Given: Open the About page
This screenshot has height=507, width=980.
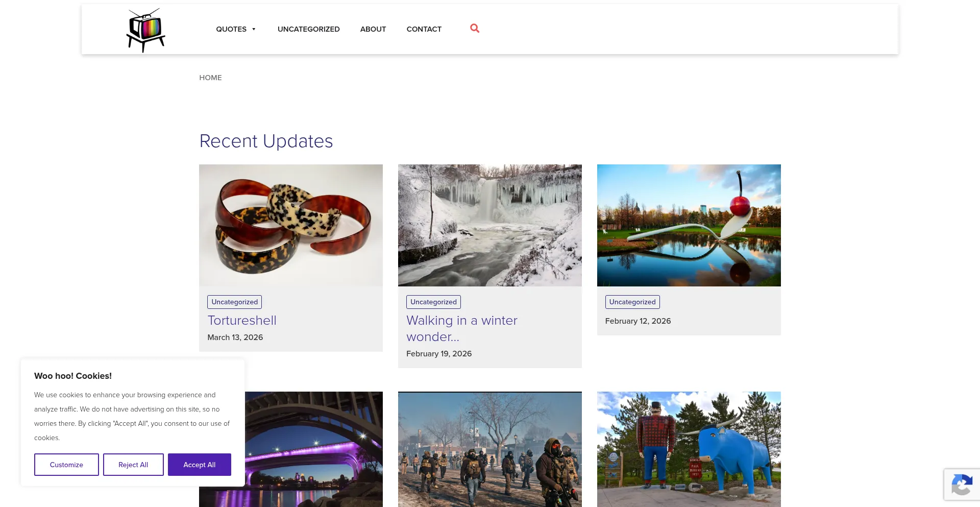Looking at the screenshot, I should [x=373, y=29].
